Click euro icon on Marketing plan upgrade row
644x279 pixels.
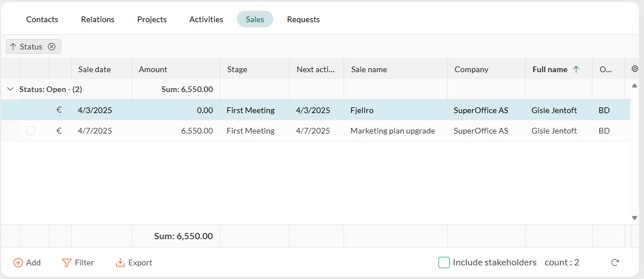(59, 131)
